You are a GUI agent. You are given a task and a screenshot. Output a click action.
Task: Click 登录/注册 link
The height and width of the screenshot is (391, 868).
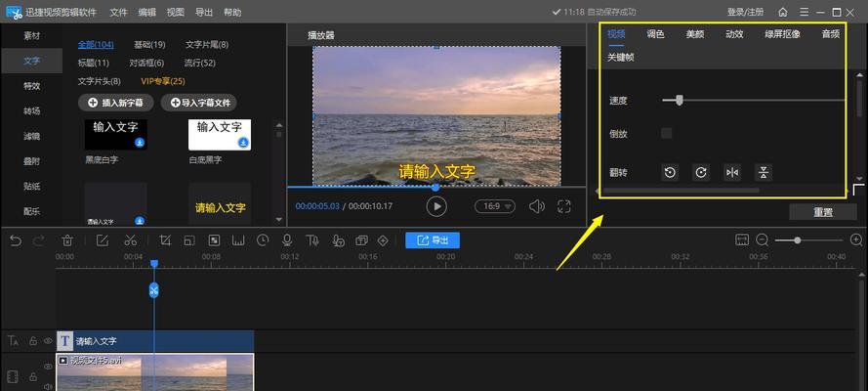[x=745, y=12]
